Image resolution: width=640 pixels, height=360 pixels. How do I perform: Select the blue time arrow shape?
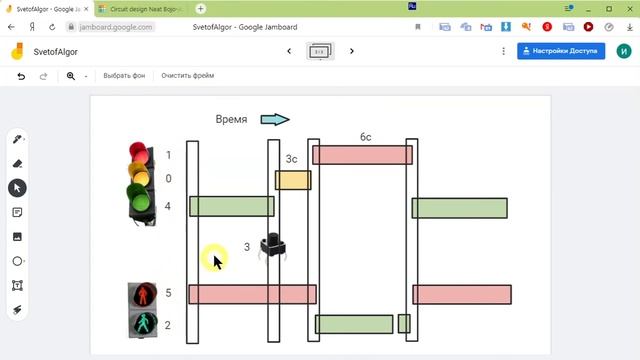click(x=275, y=120)
